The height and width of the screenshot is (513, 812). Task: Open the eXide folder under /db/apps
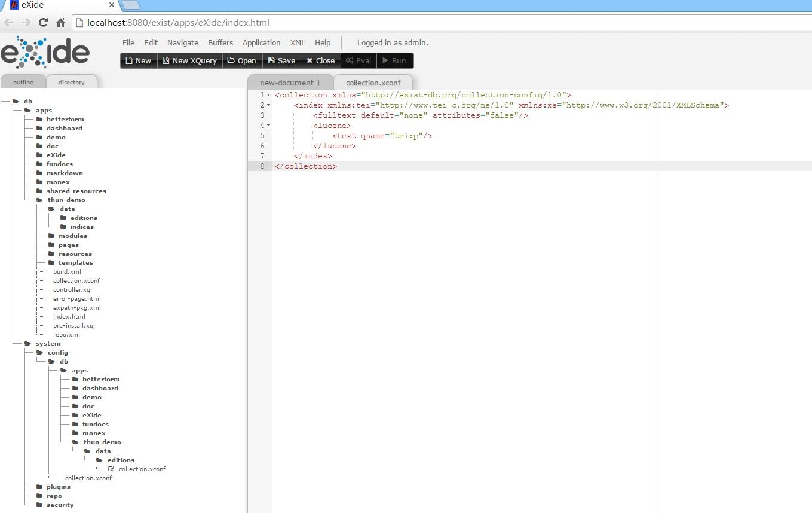point(56,155)
